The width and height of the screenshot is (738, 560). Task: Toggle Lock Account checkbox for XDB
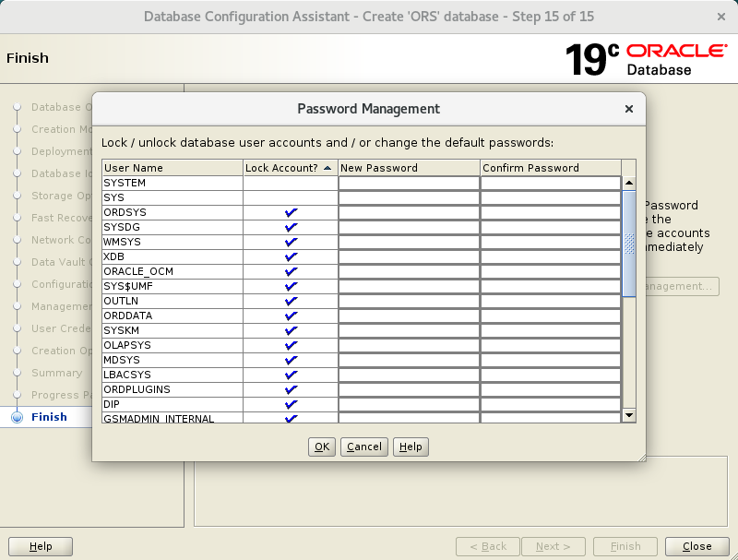click(x=291, y=256)
